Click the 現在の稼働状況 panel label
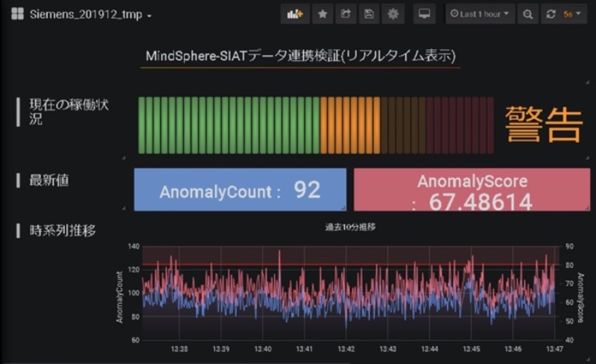Screen dimensions: 596x364 (69, 112)
